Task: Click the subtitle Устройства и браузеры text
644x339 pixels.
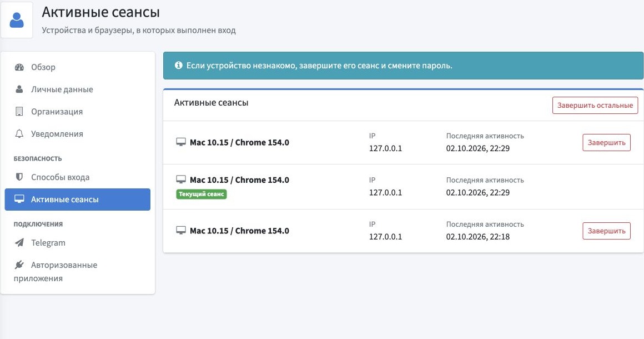Action: [139, 31]
